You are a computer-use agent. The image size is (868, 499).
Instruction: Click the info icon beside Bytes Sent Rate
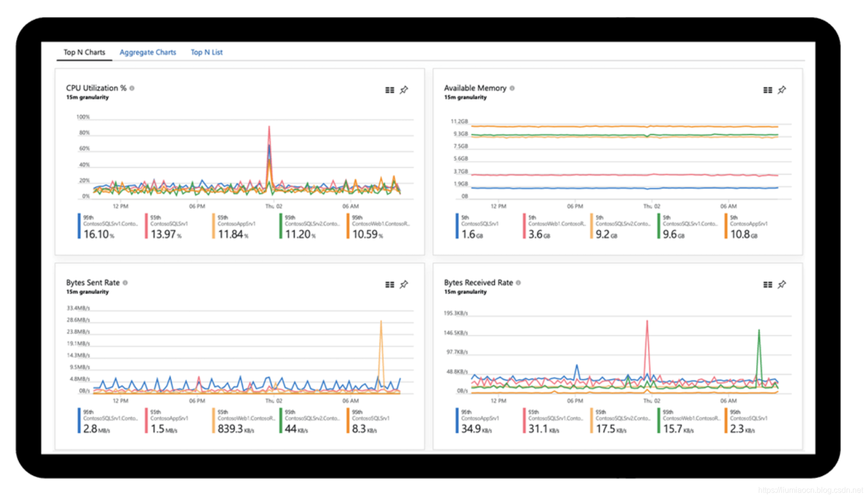coord(125,283)
